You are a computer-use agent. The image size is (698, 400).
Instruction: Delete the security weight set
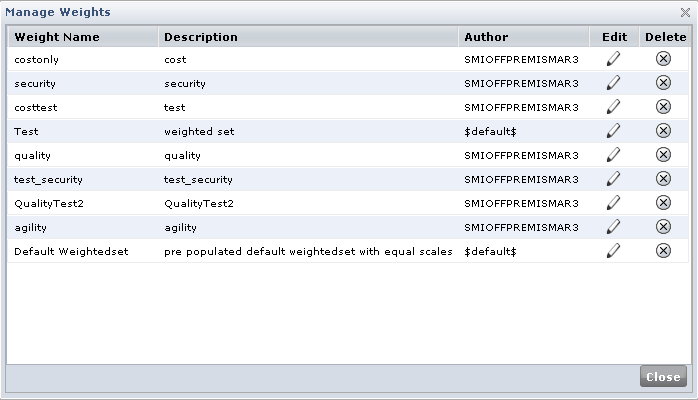click(663, 83)
